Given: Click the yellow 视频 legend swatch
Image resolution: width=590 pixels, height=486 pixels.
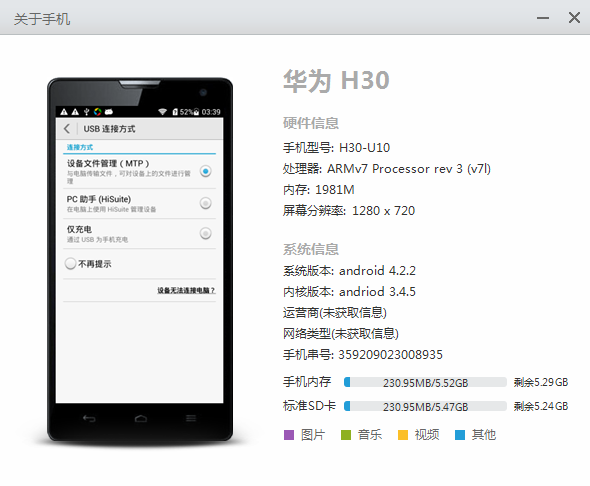Looking at the screenshot, I should tap(403, 435).
